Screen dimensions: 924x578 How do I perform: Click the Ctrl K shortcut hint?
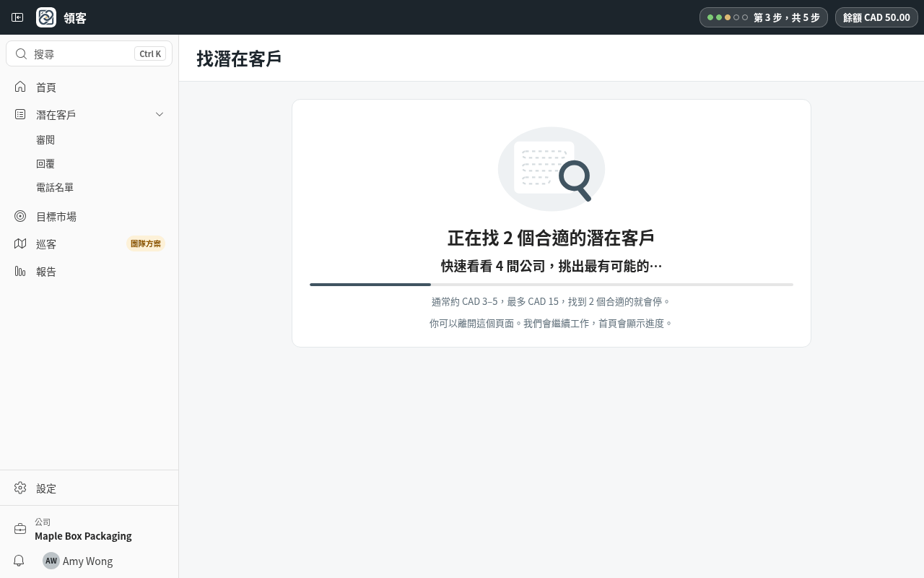tap(150, 53)
